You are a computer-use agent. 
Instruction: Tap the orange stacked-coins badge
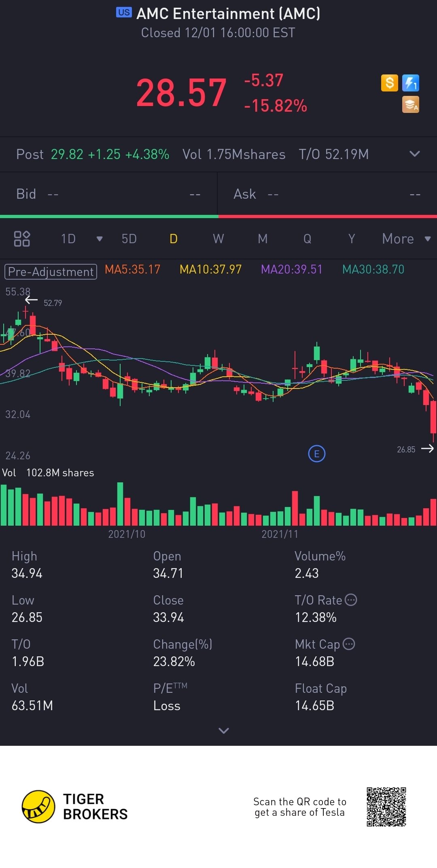(x=411, y=104)
